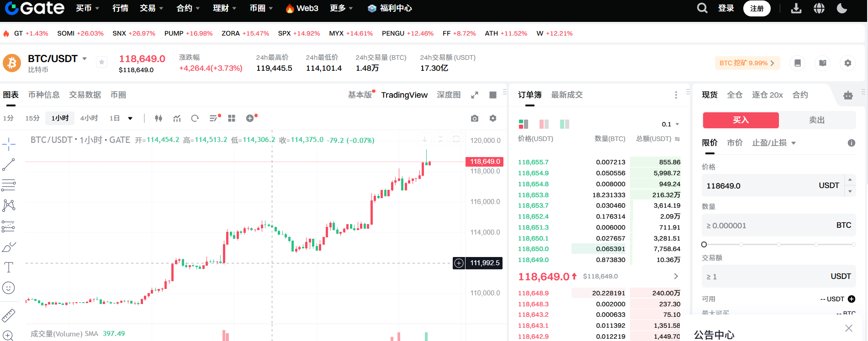
Task: Open order book 0.1 precision dropdown
Action: click(670, 124)
